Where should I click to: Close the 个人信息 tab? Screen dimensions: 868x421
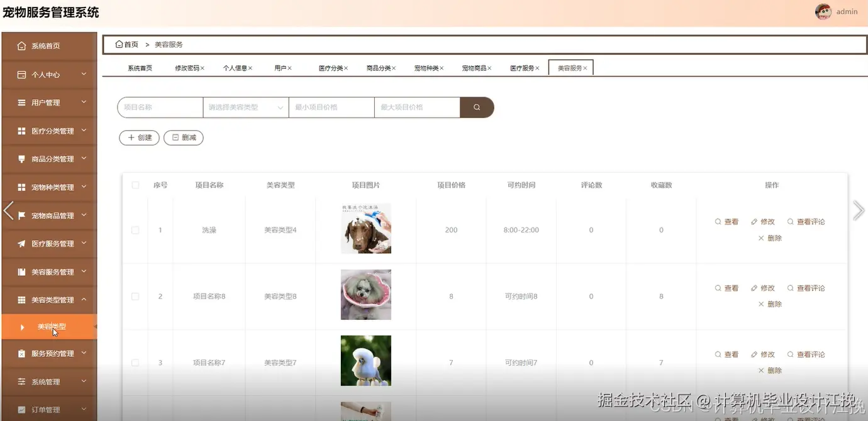[250, 68]
